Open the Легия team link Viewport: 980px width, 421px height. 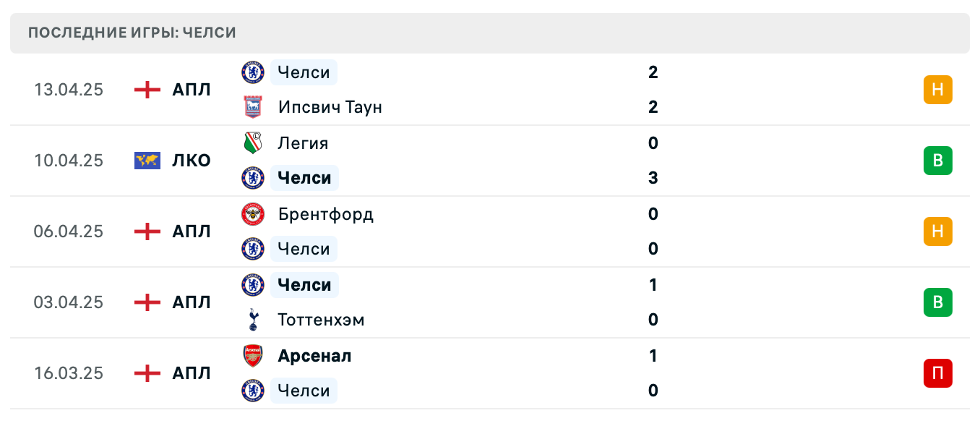click(x=303, y=143)
